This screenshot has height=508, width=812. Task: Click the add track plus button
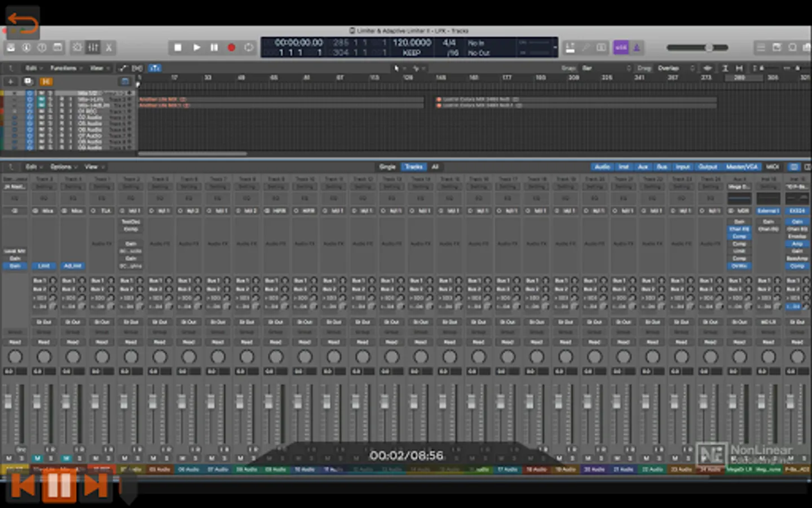(x=10, y=82)
